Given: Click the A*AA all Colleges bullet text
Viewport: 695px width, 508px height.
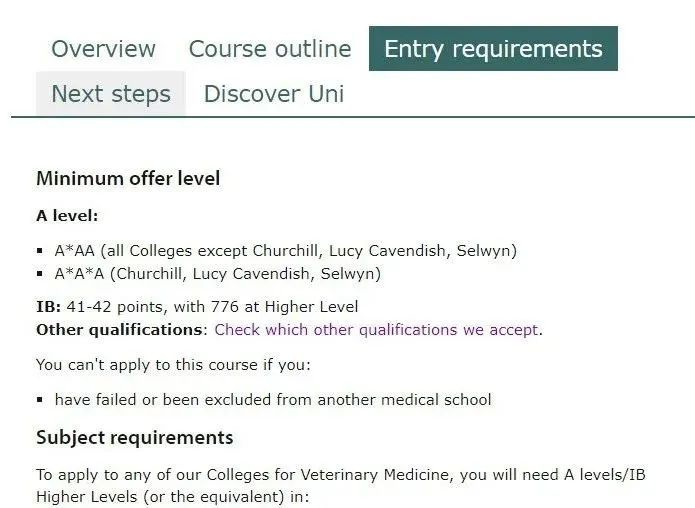Looking at the screenshot, I should pos(286,251).
